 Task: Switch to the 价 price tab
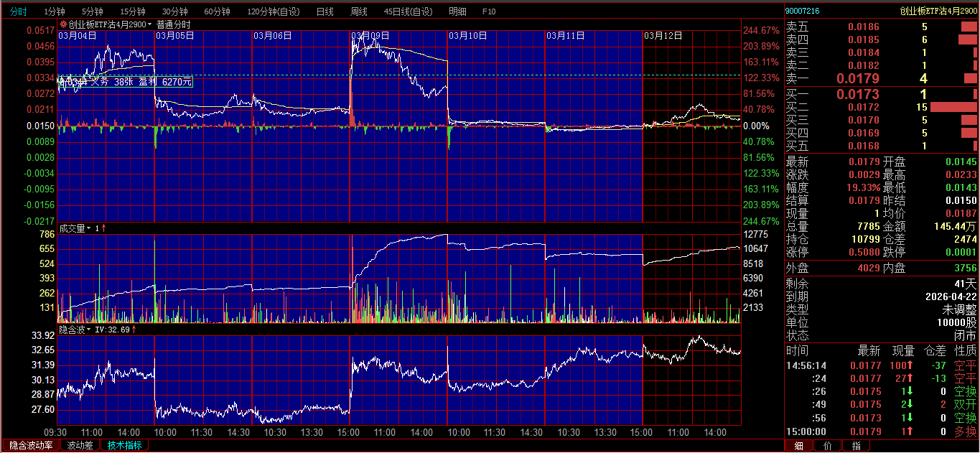[x=827, y=446]
